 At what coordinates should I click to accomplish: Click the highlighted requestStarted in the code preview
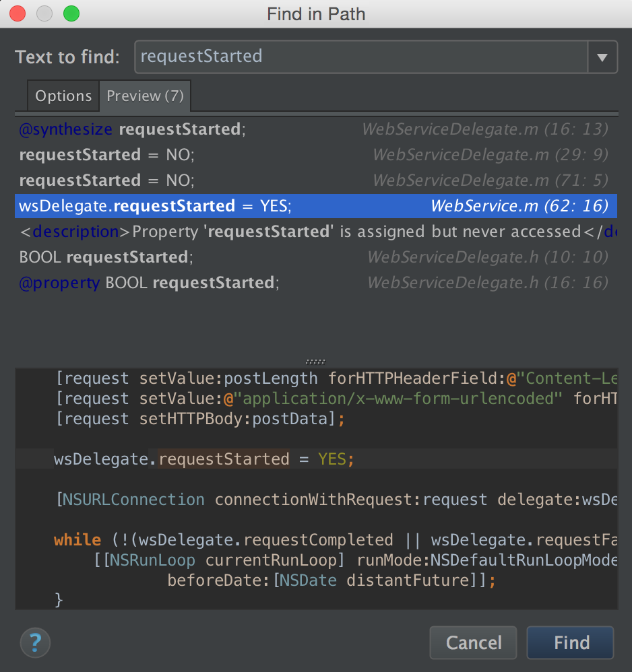coord(224,459)
